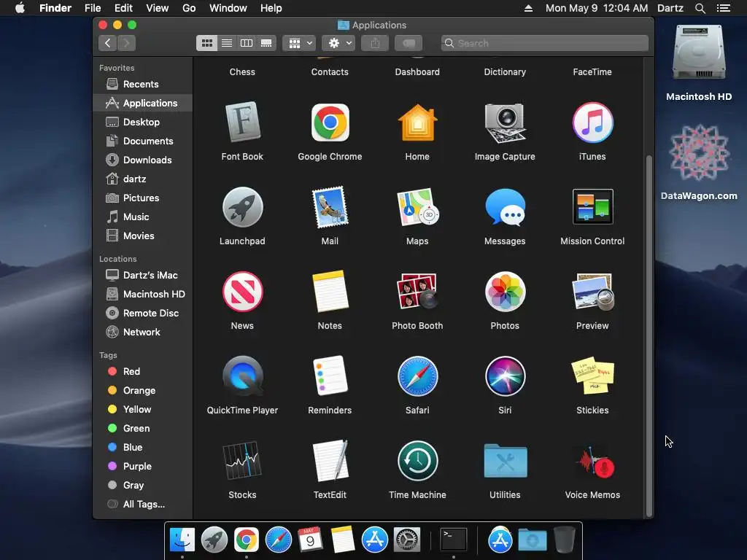Switch to column view in toolbar

(x=247, y=43)
